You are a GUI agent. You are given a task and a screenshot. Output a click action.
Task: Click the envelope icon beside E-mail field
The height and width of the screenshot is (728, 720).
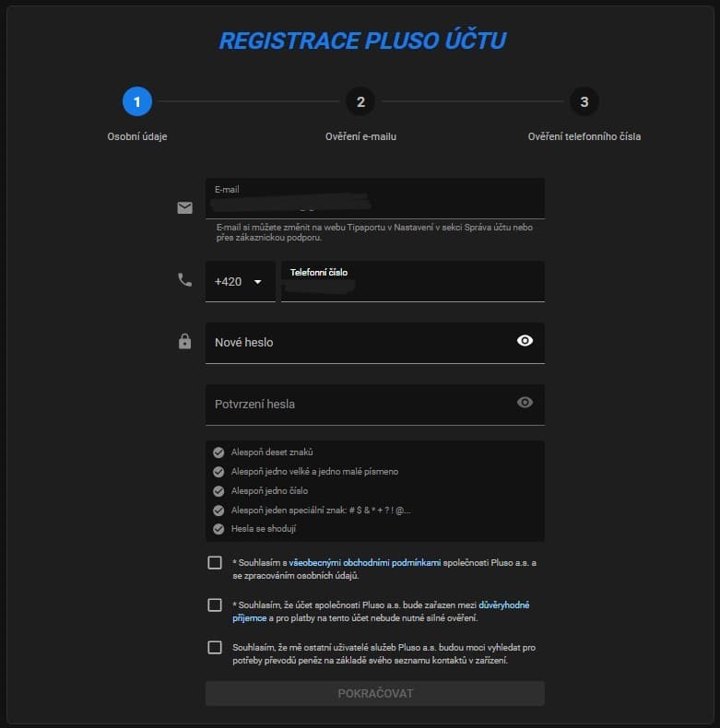[185, 207]
